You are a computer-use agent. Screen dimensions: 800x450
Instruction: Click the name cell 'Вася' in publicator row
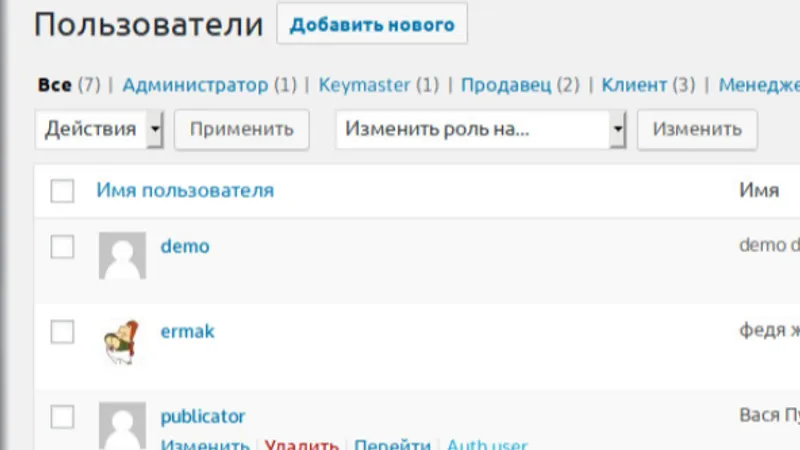click(760, 415)
